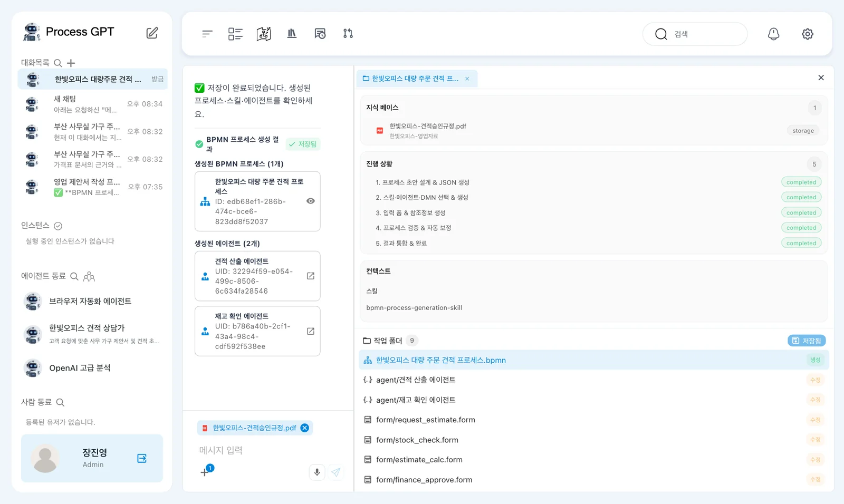Open the schedule calendar icon in toolbar
This screenshot has width=844, height=504.
[x=320, y=34]
